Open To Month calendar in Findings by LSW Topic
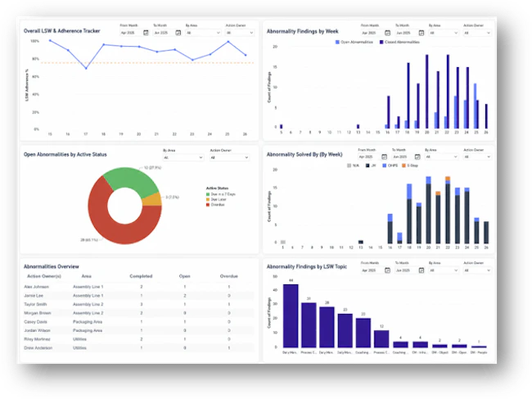Viewport: 532px width, 399px height. coord(422,270)
